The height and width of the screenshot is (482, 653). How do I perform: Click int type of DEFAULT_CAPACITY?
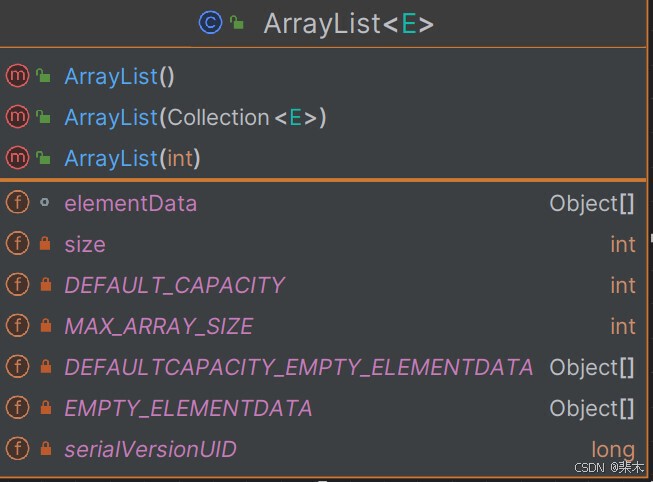623,286
